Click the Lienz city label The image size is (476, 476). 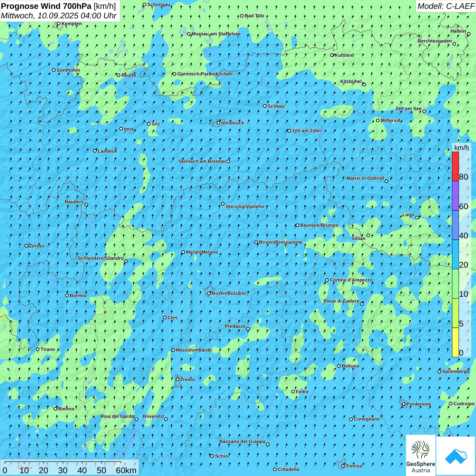click(x=408, y=215)
